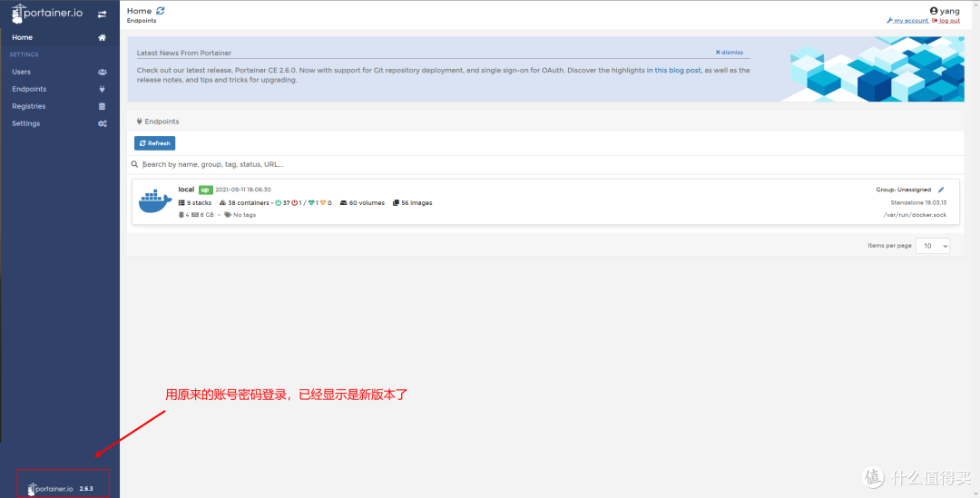980x498 pixels.
Task: Click the refresh icon next to Home title
Action: coord(161,11)
